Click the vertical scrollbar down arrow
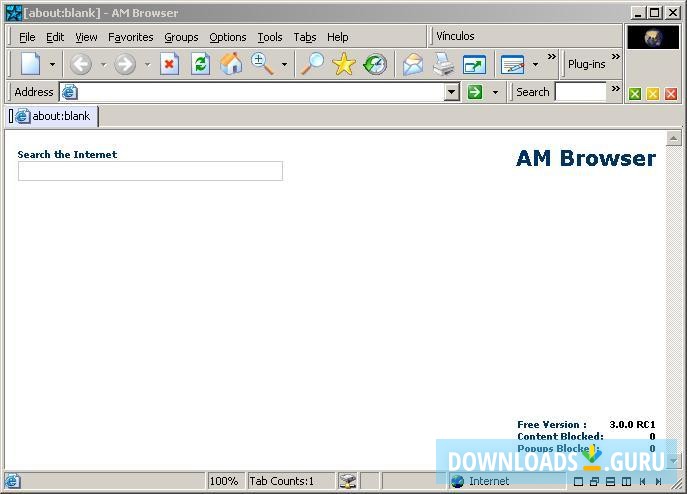 pos(673,461)
